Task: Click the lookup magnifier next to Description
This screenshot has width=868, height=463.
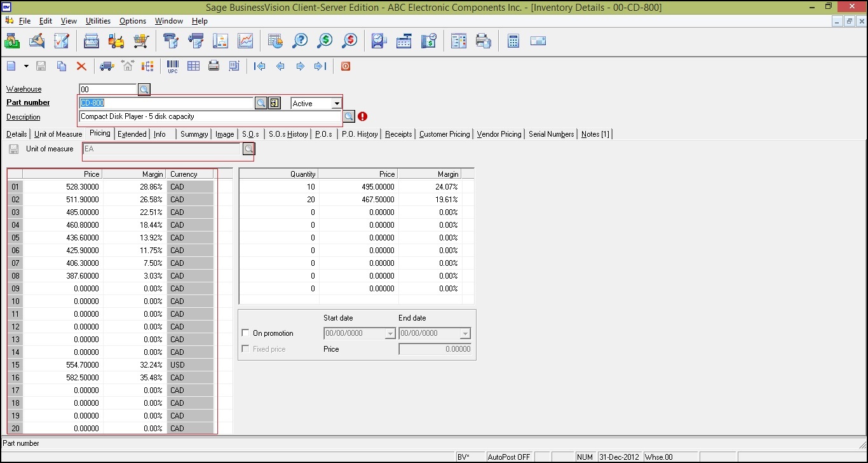Action: (x=349, y=116)
